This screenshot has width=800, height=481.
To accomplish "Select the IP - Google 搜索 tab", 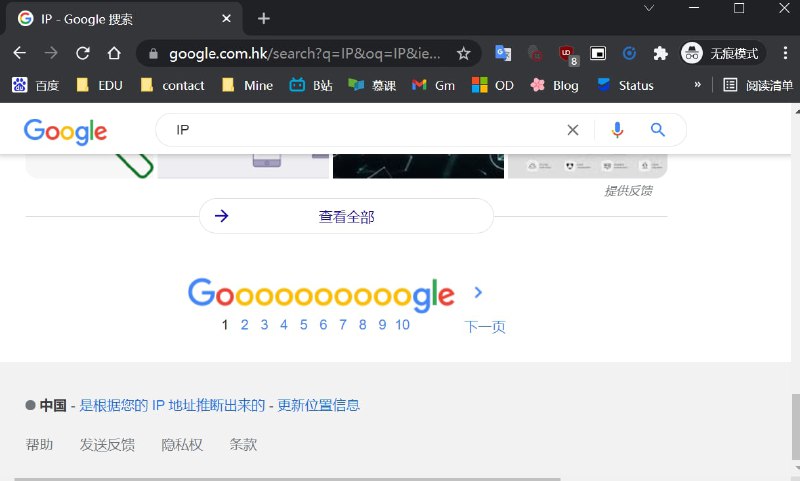I will [123, 19].
